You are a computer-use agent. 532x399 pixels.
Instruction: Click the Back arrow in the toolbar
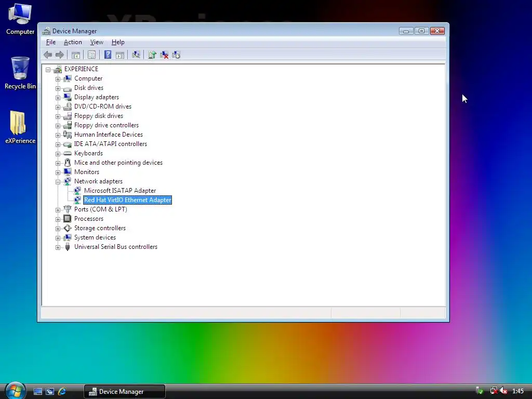tap(48, 55)
